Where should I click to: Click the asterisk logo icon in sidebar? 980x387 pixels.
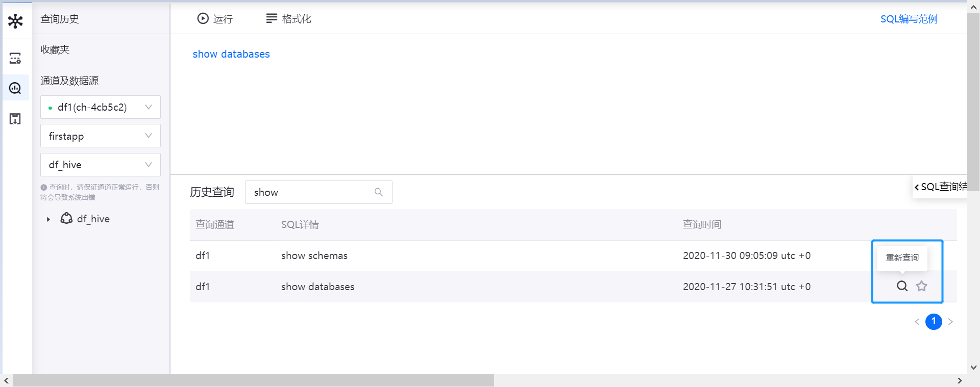click(15, 21)
